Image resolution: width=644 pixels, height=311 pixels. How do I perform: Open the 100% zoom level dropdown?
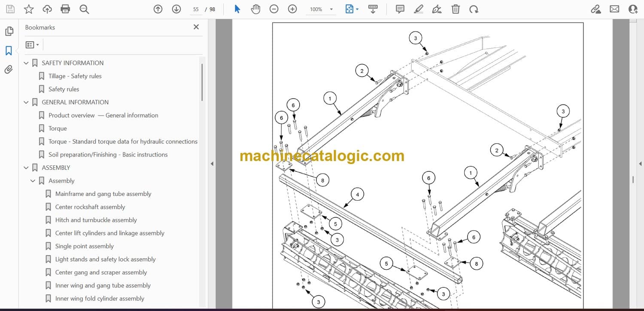[x=331, y=9]
